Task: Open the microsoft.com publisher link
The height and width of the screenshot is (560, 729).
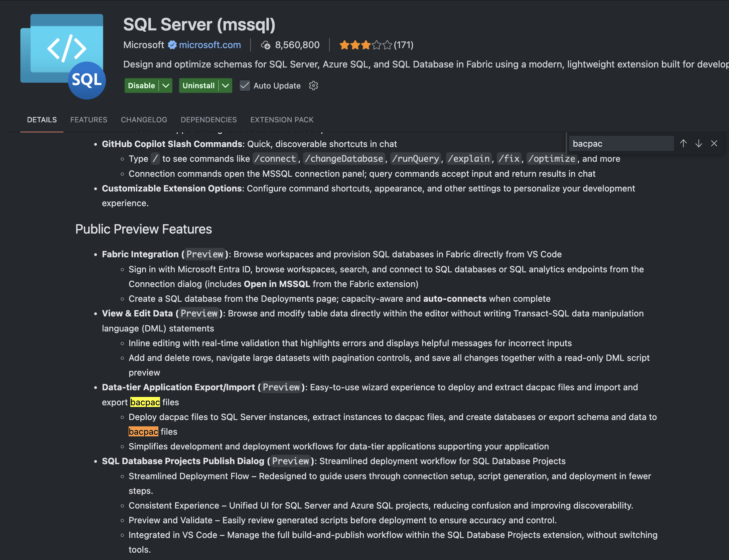Action: pyautogui.click(x=210, y=45)
